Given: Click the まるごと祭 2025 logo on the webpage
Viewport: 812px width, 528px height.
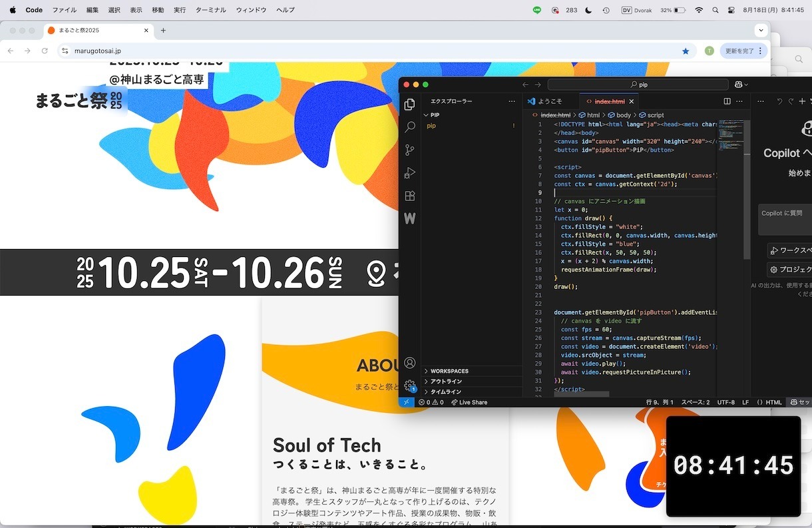Looking at the screenshot, I should [x=80, y=101].
